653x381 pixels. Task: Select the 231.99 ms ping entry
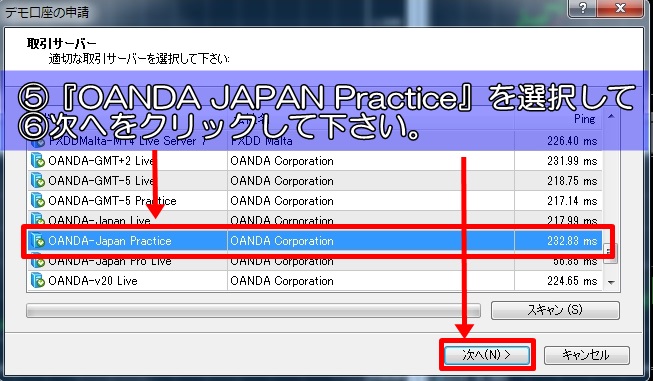coord(572,161)
